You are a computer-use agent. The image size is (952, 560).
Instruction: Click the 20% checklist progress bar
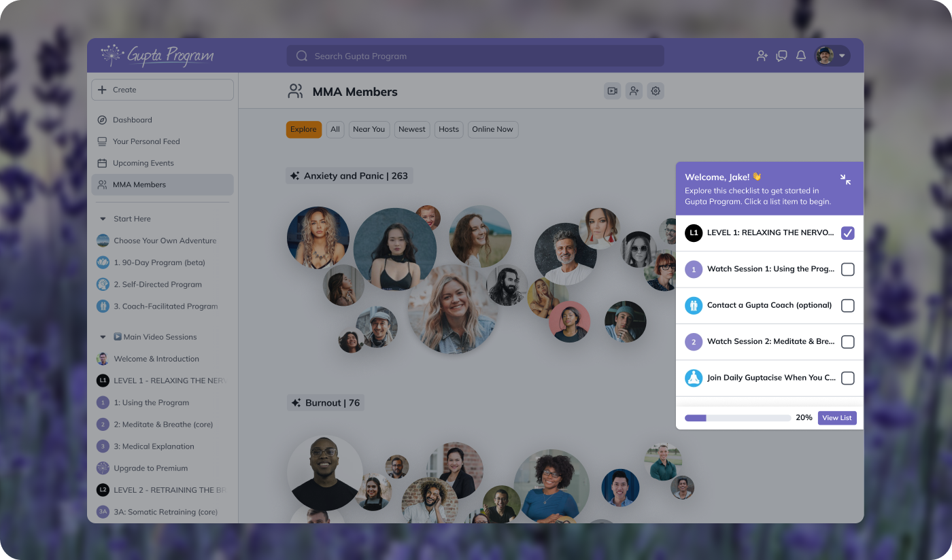[738, 418]
